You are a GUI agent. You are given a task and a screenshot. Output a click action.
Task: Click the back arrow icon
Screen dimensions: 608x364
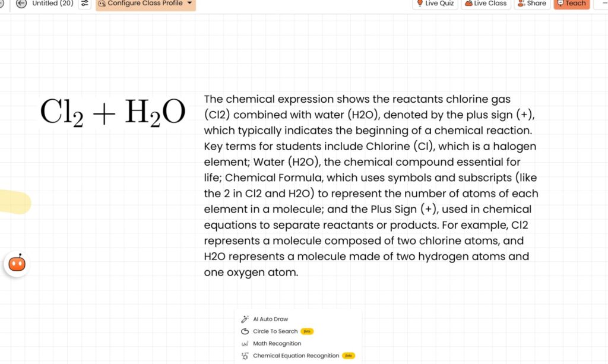click(21, 4)
